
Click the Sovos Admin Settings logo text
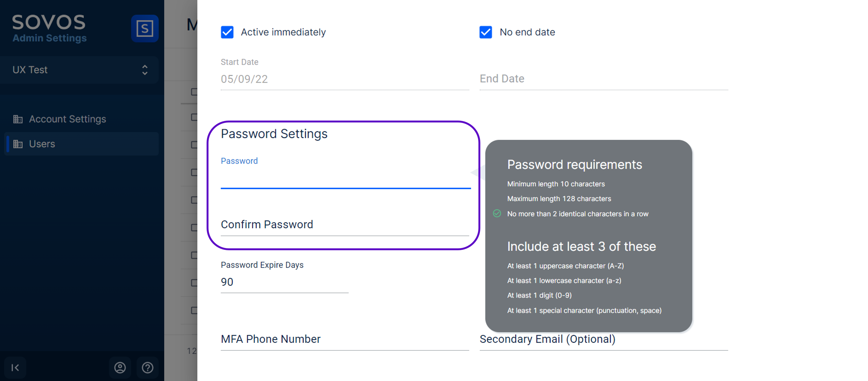pos(49,28)
